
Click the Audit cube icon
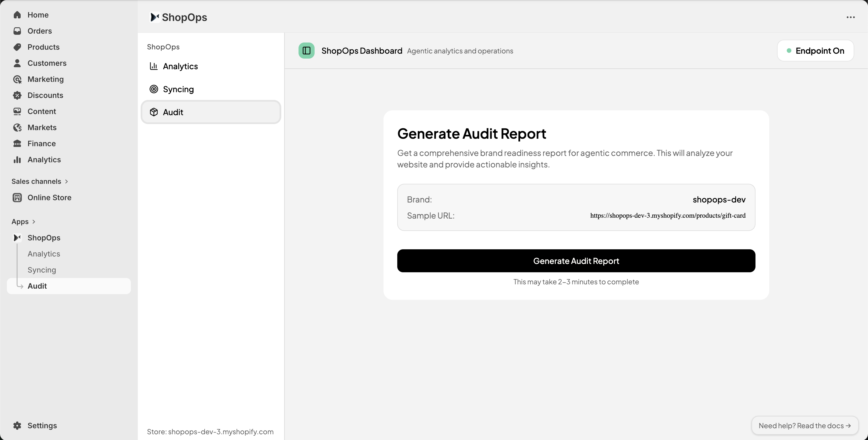154,112
